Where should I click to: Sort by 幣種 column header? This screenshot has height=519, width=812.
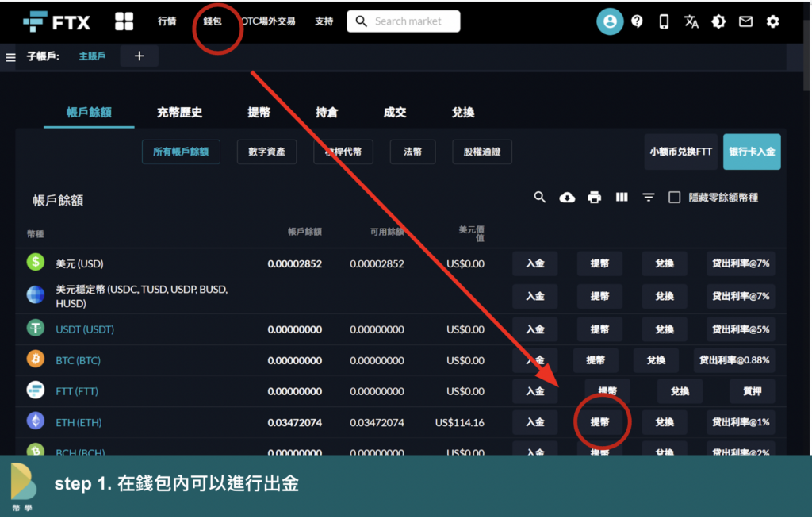pyautogui.click(x=35, y=234)
